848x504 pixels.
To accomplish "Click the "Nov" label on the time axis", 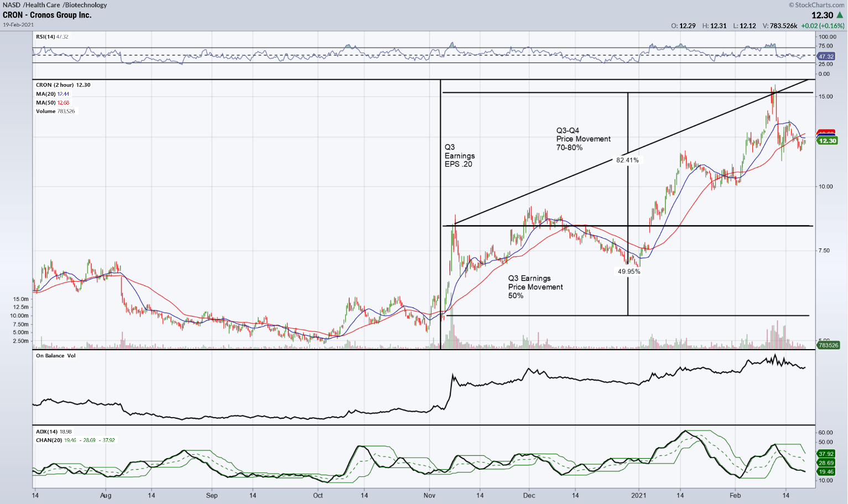I will (429, 496).
